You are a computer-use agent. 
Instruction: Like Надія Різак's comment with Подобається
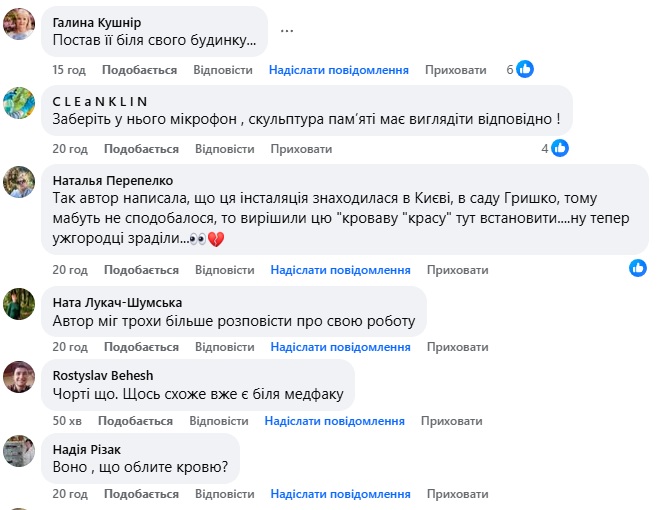click(140, 494)
